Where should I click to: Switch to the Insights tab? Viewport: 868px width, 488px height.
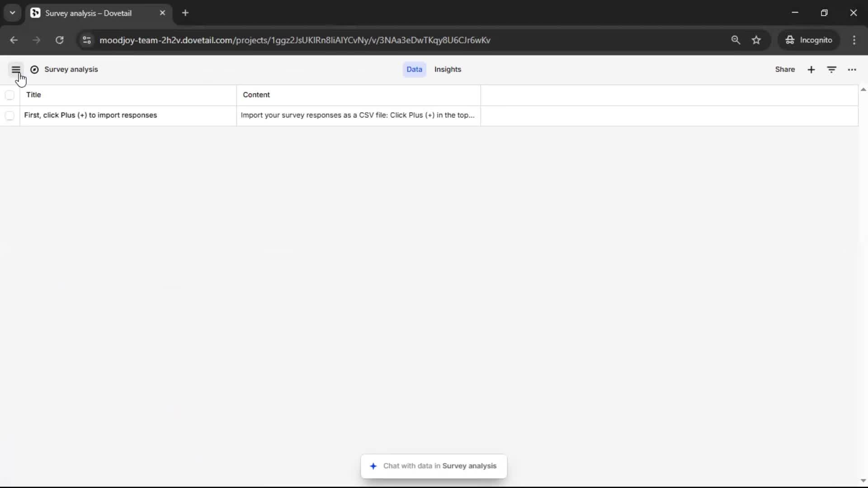click(x=448, y=70)
